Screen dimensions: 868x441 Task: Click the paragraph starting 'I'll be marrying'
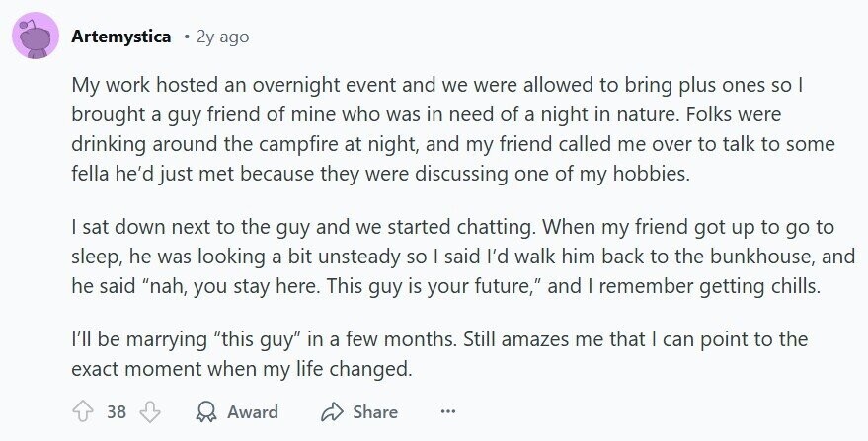[439, 353]
